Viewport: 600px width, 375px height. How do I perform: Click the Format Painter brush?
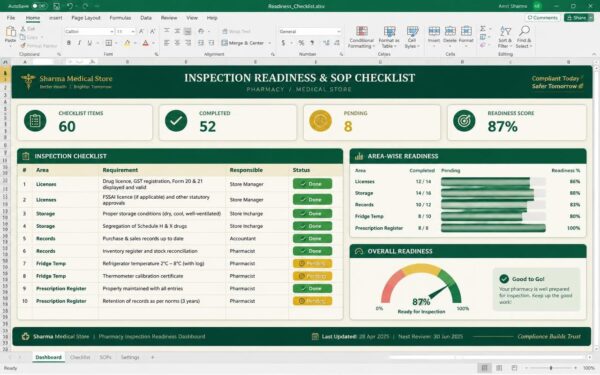coord(23,46)
